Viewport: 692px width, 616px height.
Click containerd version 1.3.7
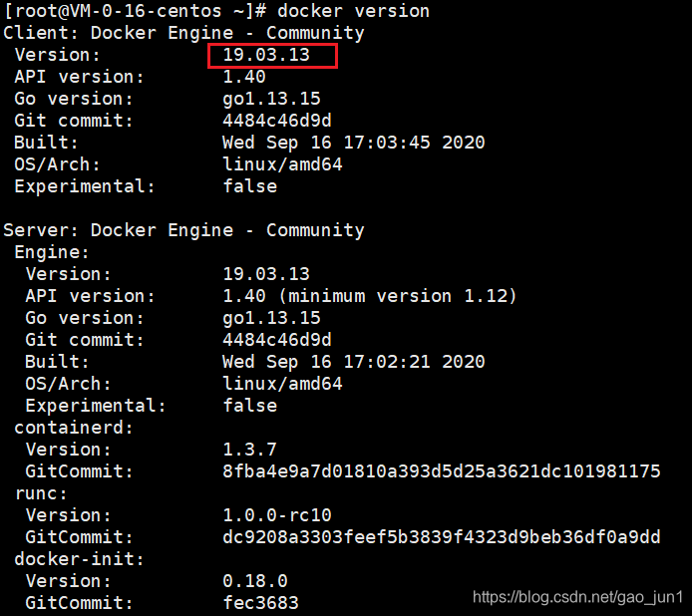(249, 450)
